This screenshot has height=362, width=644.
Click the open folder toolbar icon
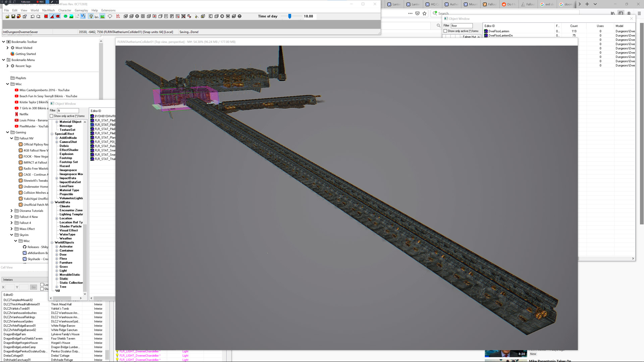coord(7,16)
